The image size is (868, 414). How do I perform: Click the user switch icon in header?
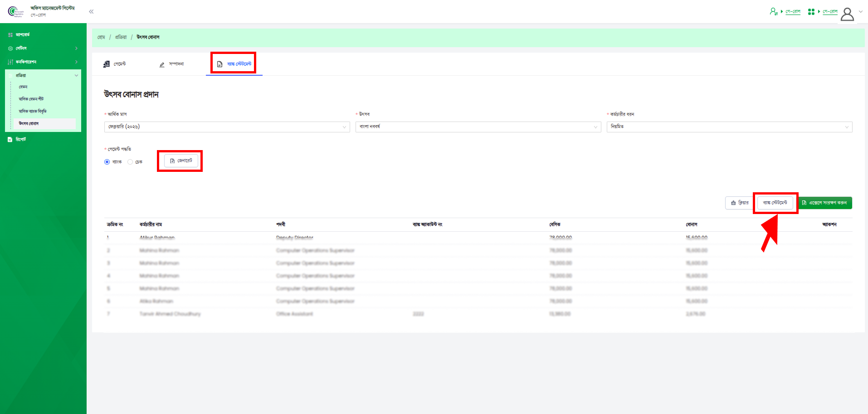point(774,11)
